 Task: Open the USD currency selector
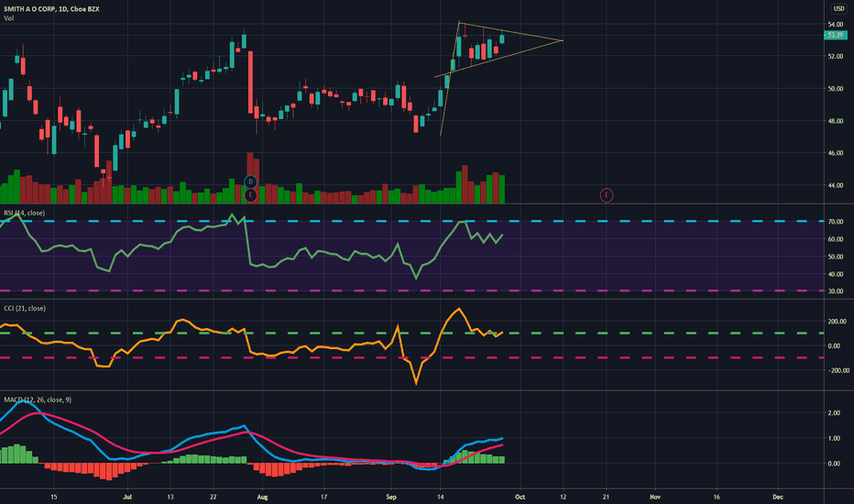tap(838, 9)
